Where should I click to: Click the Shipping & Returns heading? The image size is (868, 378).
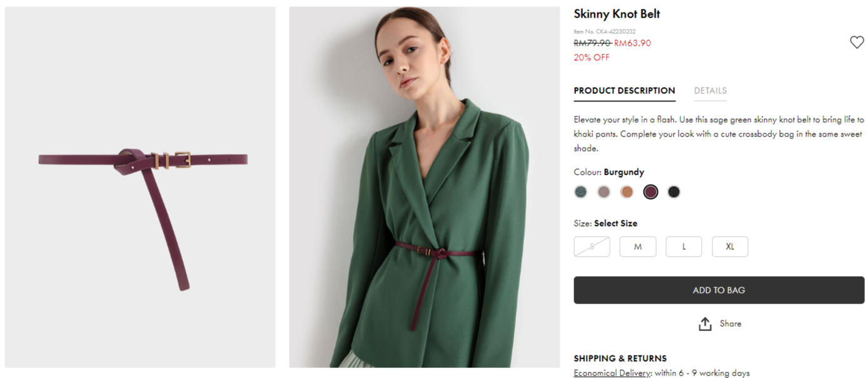pyautogui.click(x=620, y=359)
